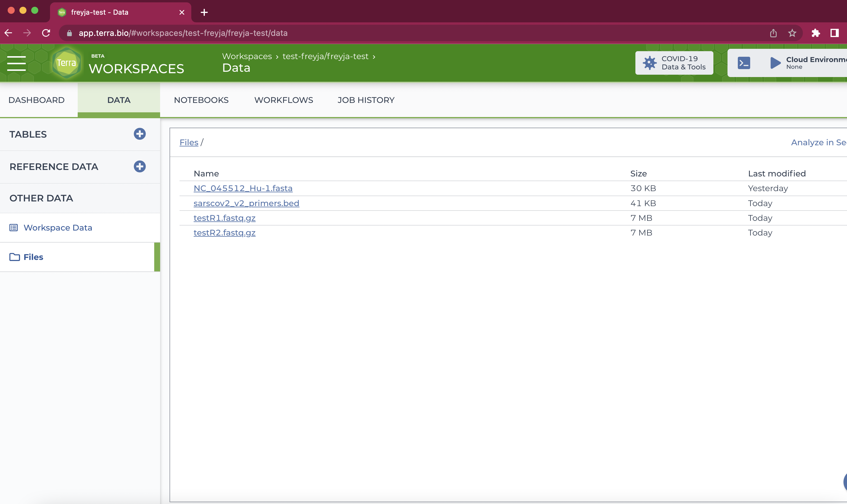
Task: Open the hamburger navigation menu
Action: [16, 63]
